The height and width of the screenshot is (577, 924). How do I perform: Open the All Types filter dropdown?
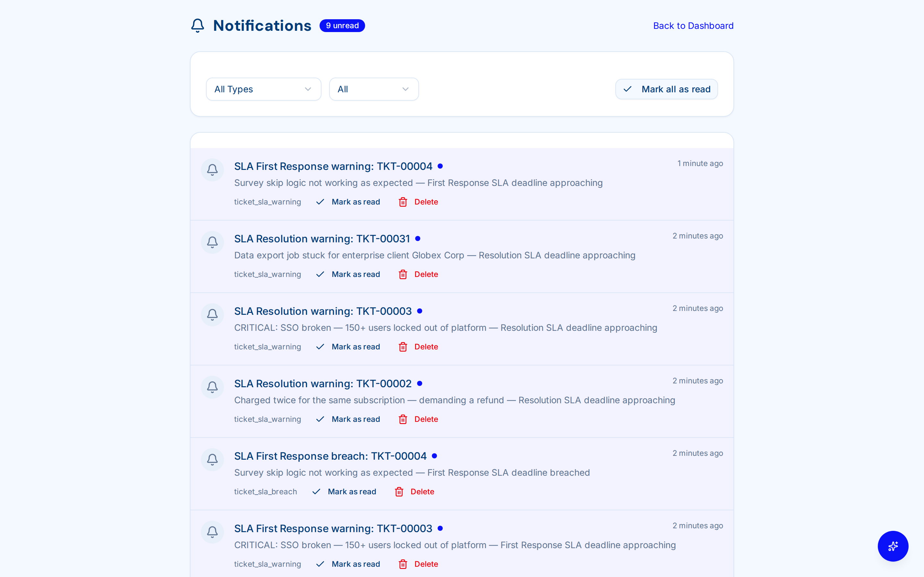point(263,89)
